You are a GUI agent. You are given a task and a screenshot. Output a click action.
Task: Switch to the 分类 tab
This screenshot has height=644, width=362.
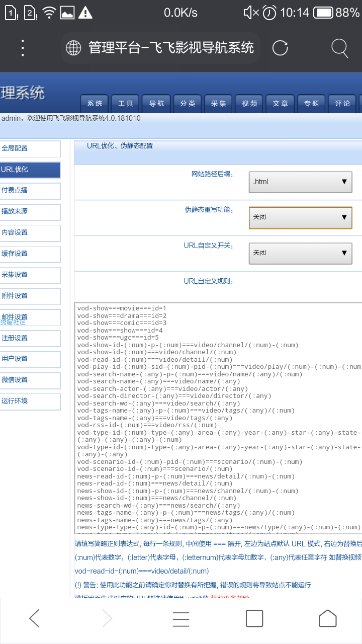click(x=188, y=104)
